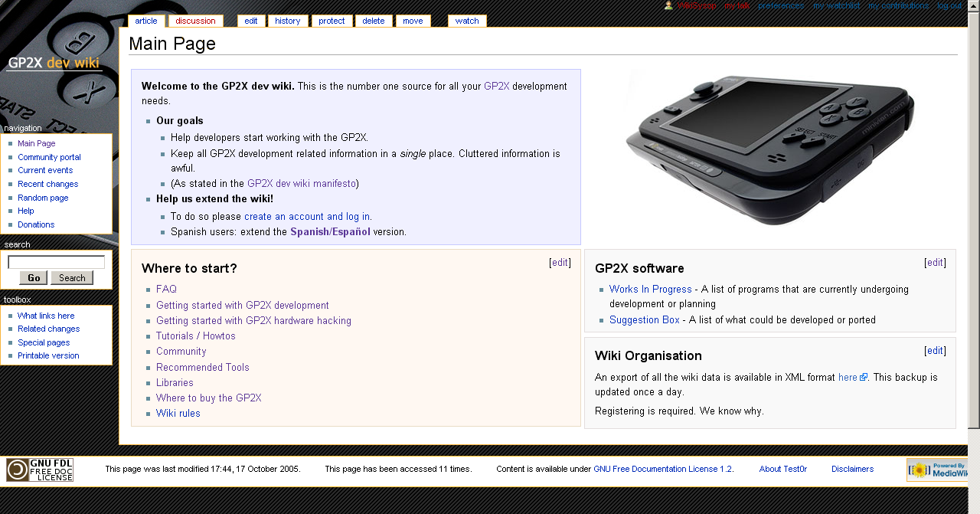The height and width of the screenshot is (514, 980).
Task: Open What links here in toolbox
Action: [x=46, y=316]
